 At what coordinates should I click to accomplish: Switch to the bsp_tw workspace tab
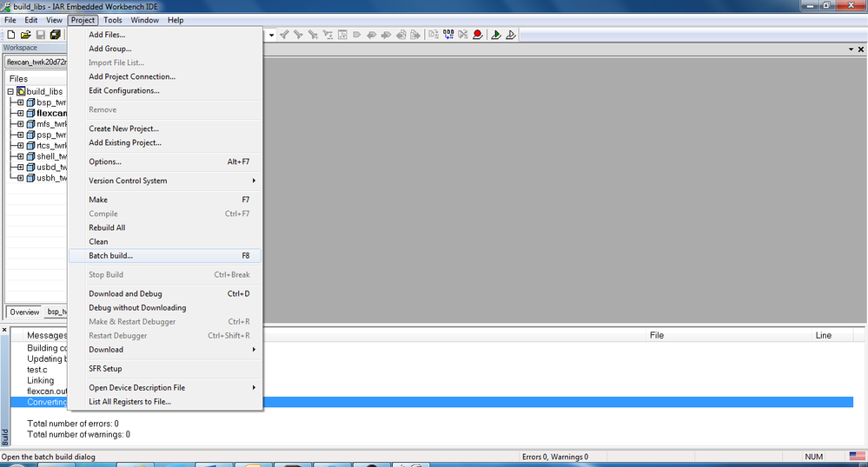tap(56, 312)
